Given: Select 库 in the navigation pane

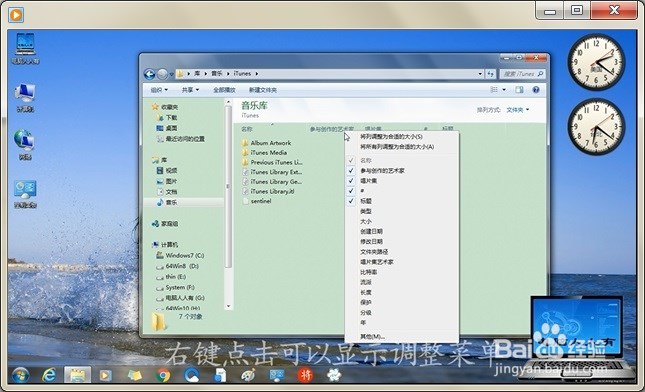Looking at the screenshot, I should [160, 160].
